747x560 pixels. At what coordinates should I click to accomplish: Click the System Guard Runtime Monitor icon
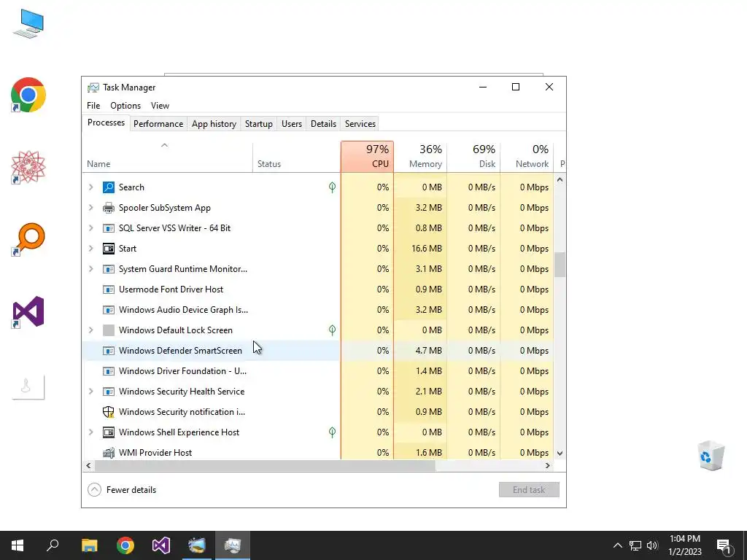109,269
